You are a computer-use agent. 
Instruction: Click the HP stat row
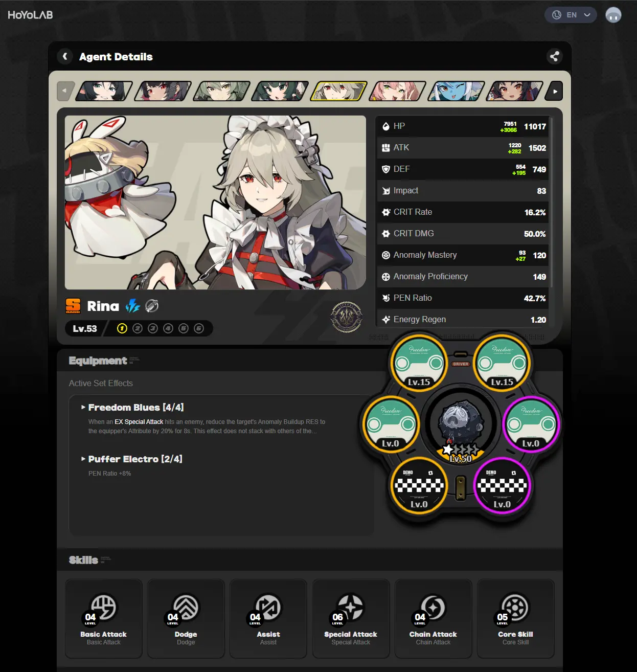pyautogui.click(x=463, y=126)
